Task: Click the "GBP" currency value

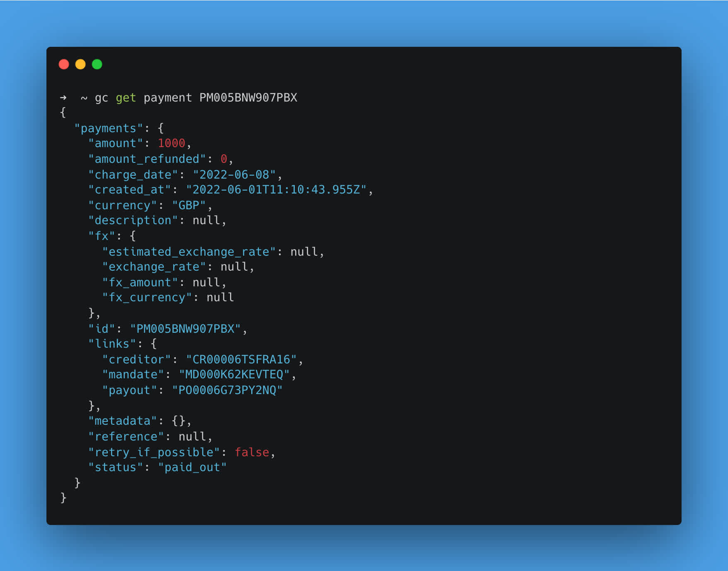Action: [189, 206]
